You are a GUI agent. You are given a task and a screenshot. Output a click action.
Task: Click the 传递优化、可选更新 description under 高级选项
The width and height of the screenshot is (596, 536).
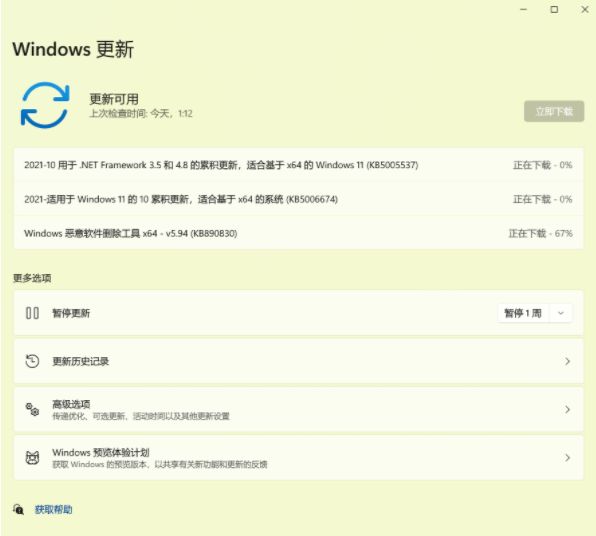[x=141, y=416]
